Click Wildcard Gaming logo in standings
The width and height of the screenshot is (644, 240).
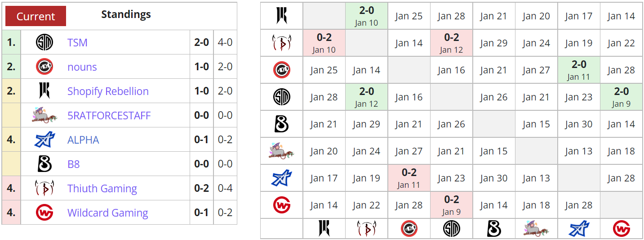coord(44,213)
